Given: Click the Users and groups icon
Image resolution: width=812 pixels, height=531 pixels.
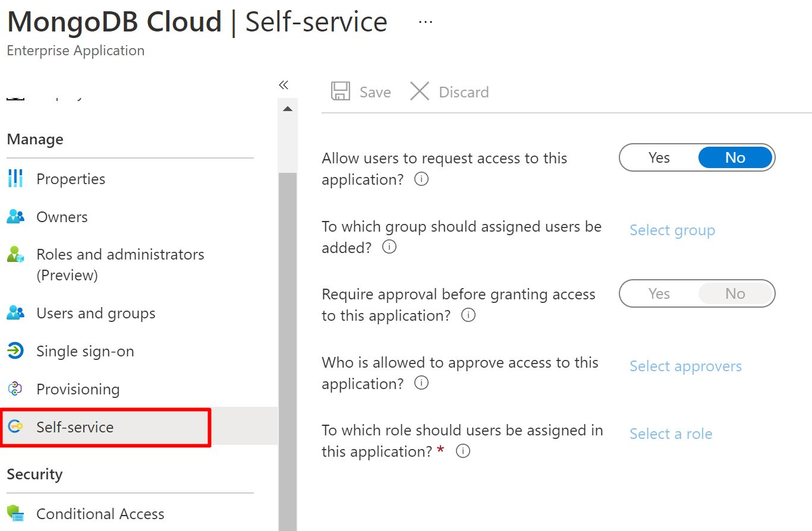Looking at the screenshot, I should click(15, 313).
